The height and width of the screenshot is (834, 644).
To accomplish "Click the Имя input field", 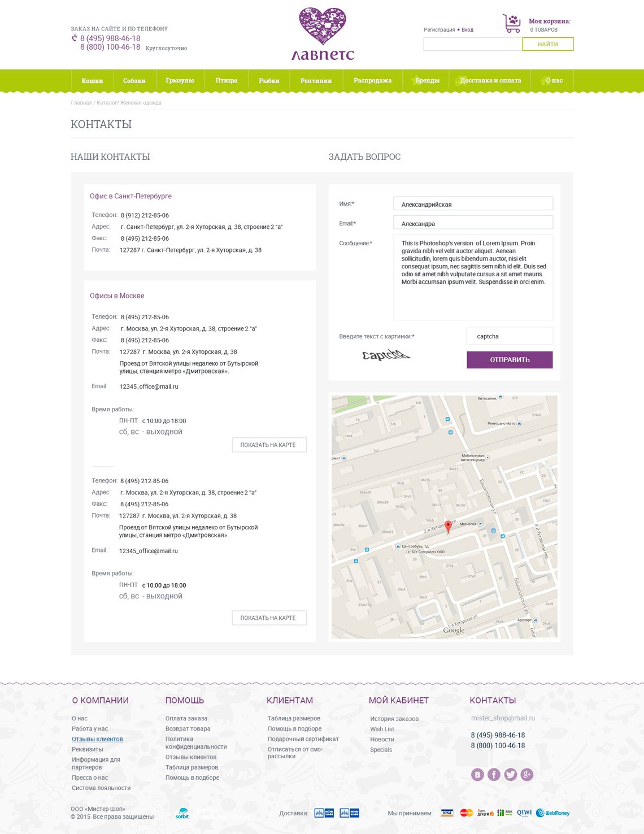I will [473, 204].
